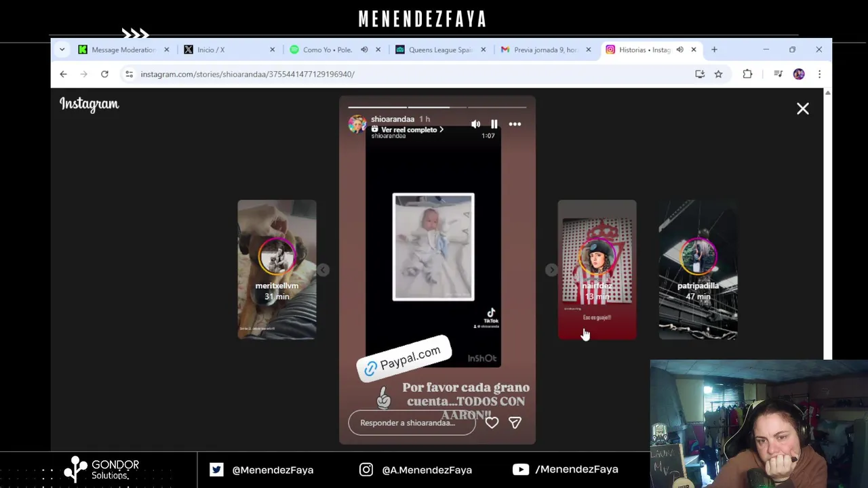This screenshot has width=868, height=488.
Task: Close the Instagram stories viewer
Action: click(x=803, y=108)
